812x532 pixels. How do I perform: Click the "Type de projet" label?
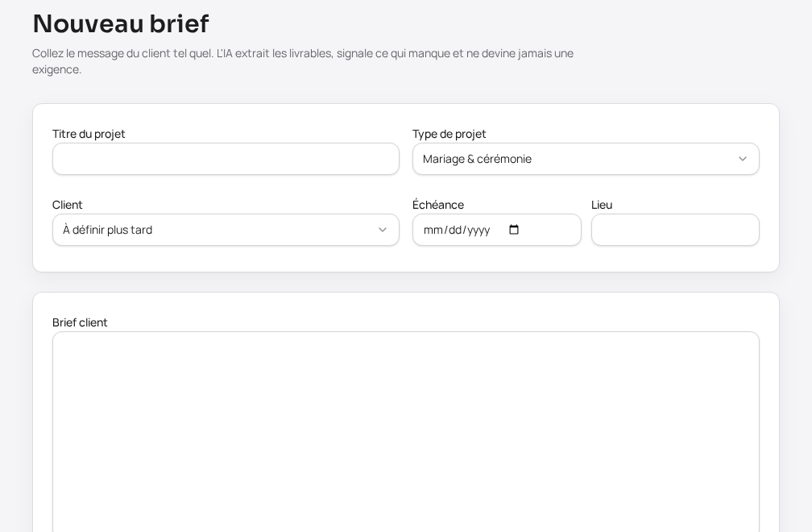pos(449,134)
